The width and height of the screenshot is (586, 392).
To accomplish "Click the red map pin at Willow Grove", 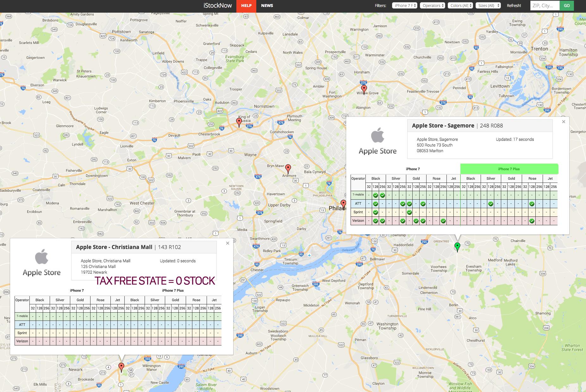I will pos(364,90).
